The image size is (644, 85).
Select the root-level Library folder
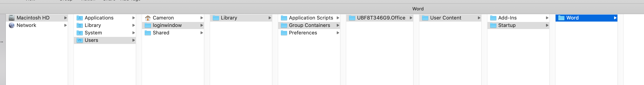tap(93, 25)
